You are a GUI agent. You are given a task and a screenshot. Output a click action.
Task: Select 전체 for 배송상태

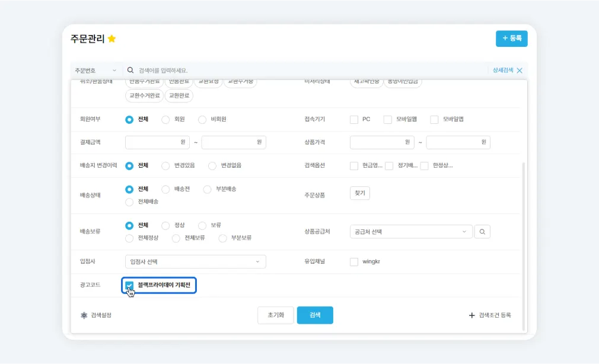pos(129,189)
